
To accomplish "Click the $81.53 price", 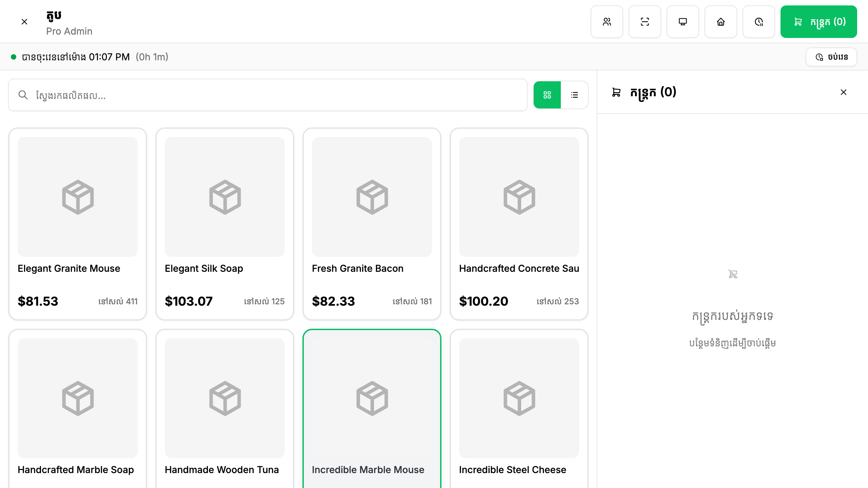I will point(38,301).
